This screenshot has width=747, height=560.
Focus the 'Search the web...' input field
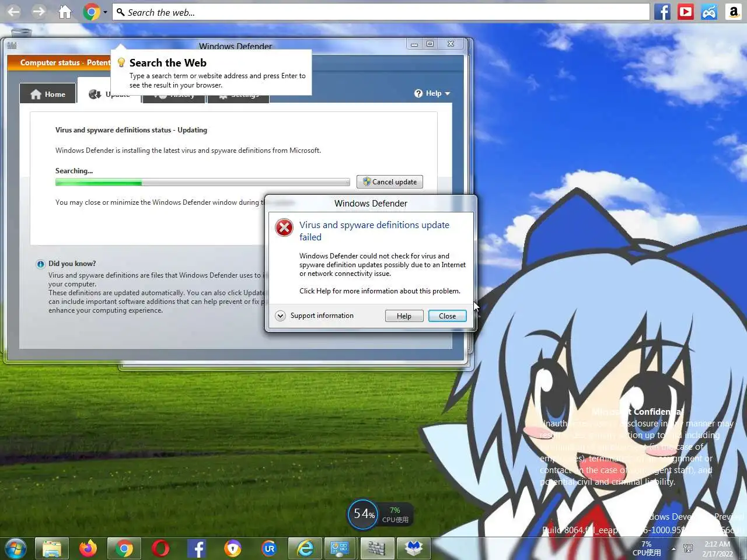pyautogui.click(x=381, y=12)
